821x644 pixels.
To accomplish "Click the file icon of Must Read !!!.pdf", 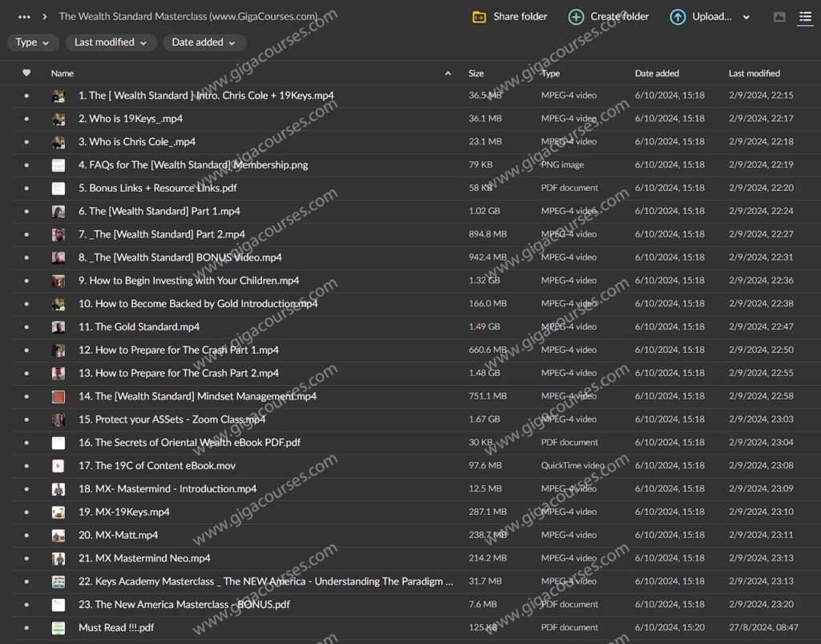I will click(59, 628).
